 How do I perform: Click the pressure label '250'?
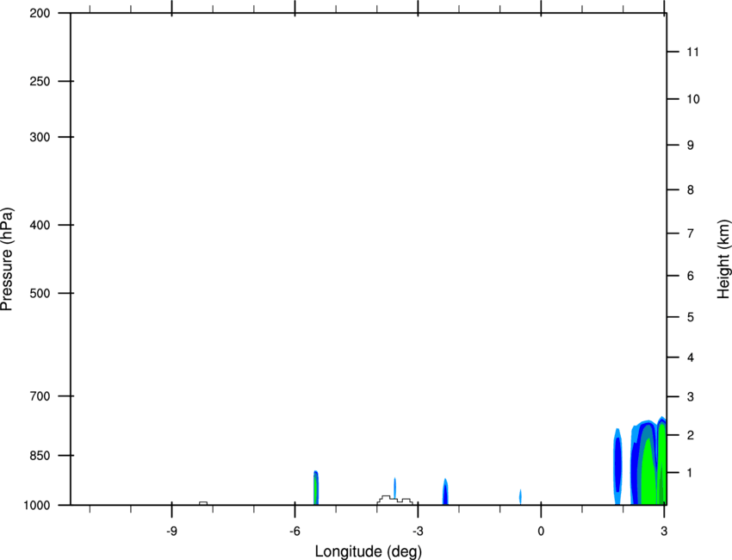pos(40,81)
